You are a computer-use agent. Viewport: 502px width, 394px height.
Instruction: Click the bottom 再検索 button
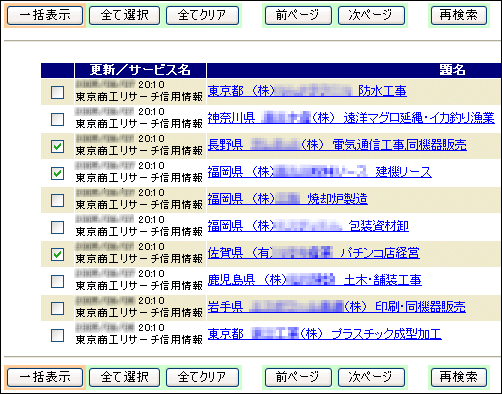pos(459,377)
